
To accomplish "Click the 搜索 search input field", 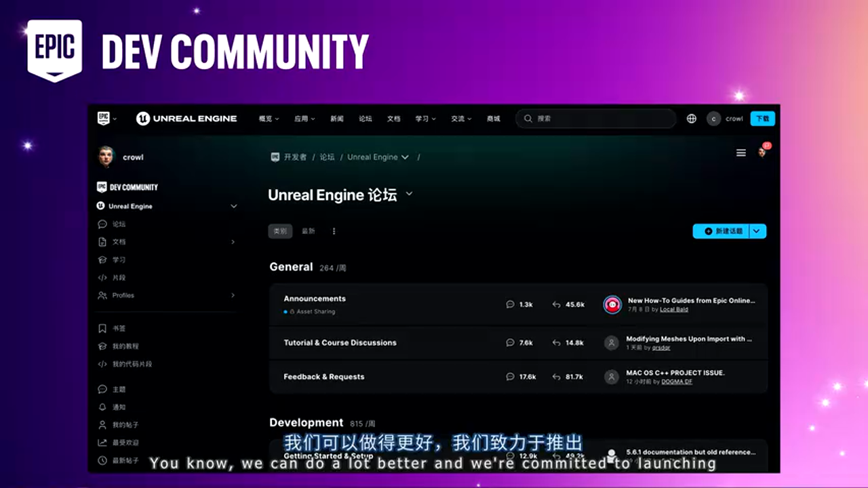I will pos(597,119).
